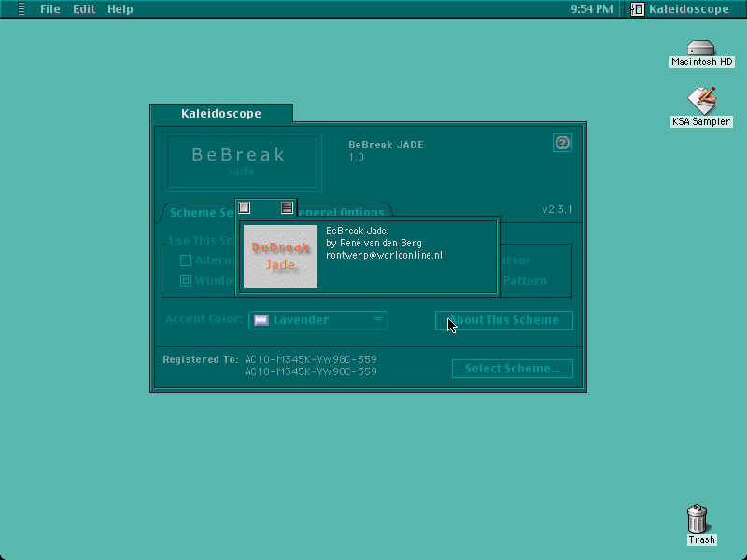The image size is (747, 560).
Task: Toggle the Window checkbox
Action: [x=186, y=281]
